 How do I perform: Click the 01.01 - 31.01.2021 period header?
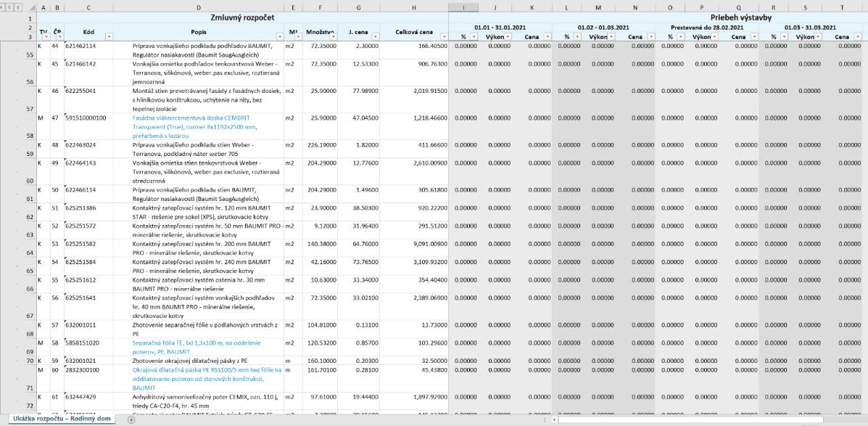coord(500,27)
